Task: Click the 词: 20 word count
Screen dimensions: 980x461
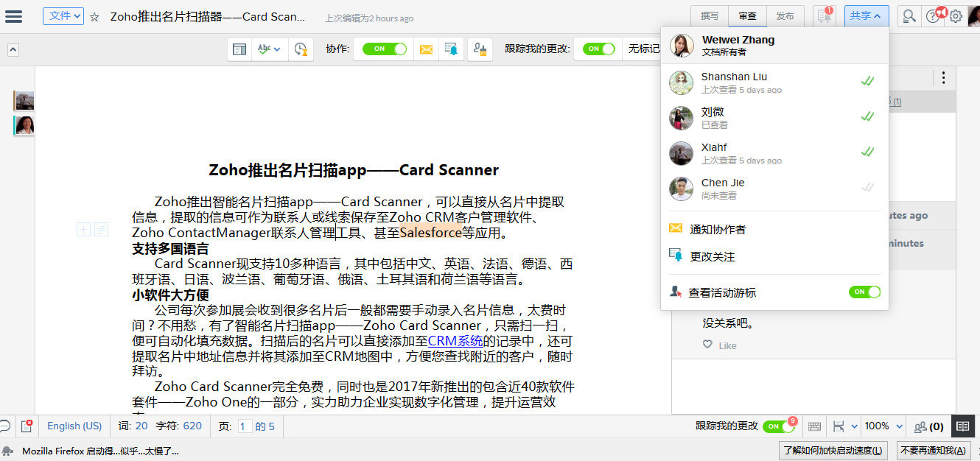Action: pos(133,426)
